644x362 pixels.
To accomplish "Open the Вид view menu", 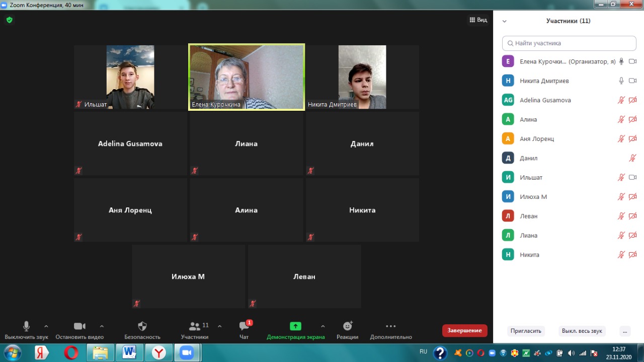I will [478, 20].
